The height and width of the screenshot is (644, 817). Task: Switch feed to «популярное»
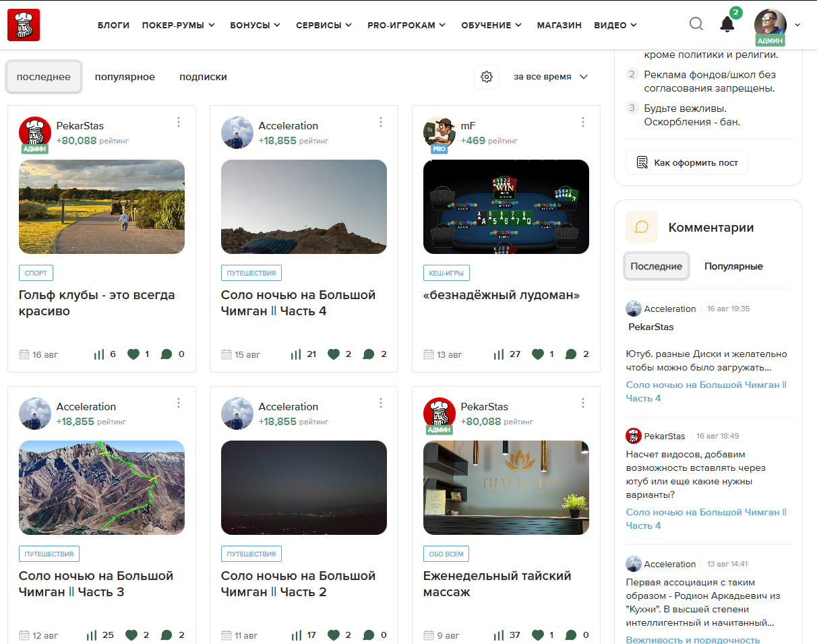point(125,77)
